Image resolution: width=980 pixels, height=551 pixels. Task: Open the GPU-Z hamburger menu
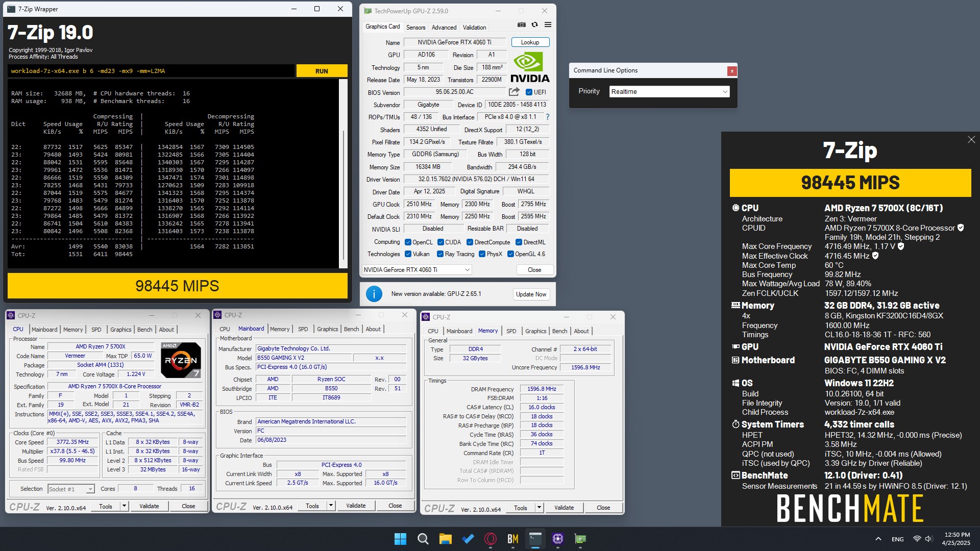coord(548,24)
